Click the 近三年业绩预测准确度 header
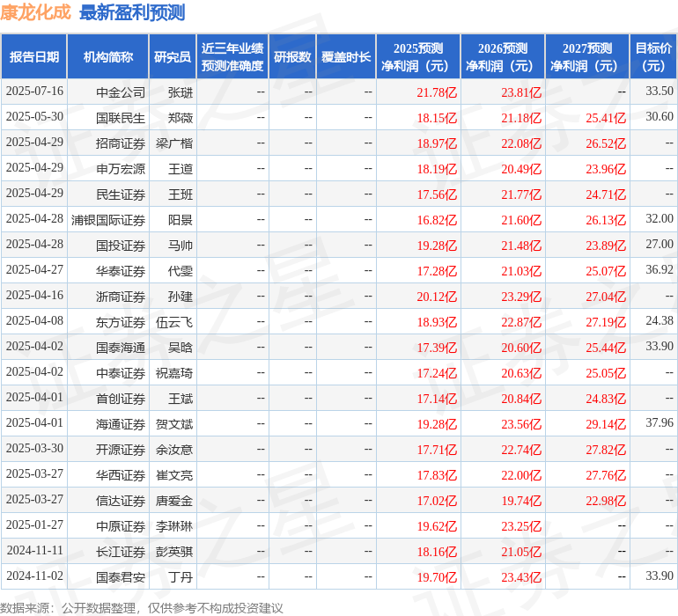 click(232, 56)
